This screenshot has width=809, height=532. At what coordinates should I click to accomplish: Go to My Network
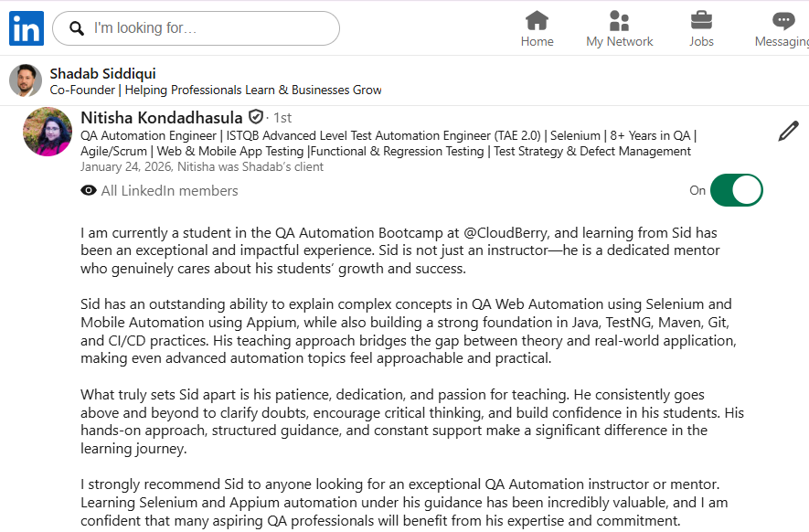[x=620, y=28]
